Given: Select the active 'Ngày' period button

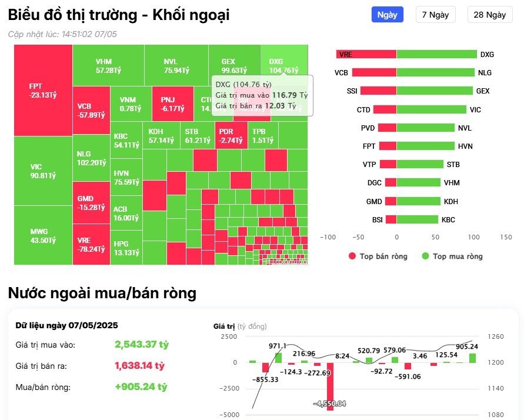Looking at the screenshot, I should pos(387,14).
